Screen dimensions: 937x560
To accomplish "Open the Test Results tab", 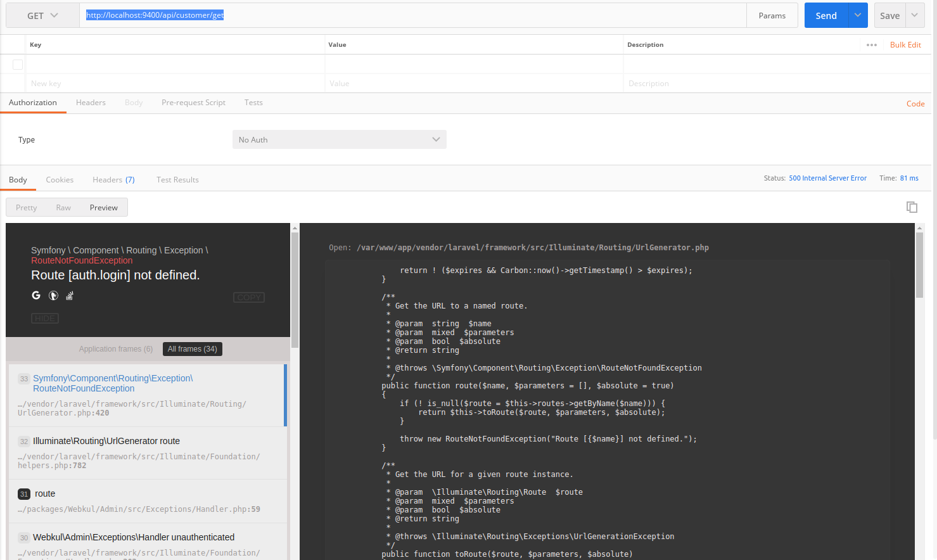I will (x=177, y=180).
